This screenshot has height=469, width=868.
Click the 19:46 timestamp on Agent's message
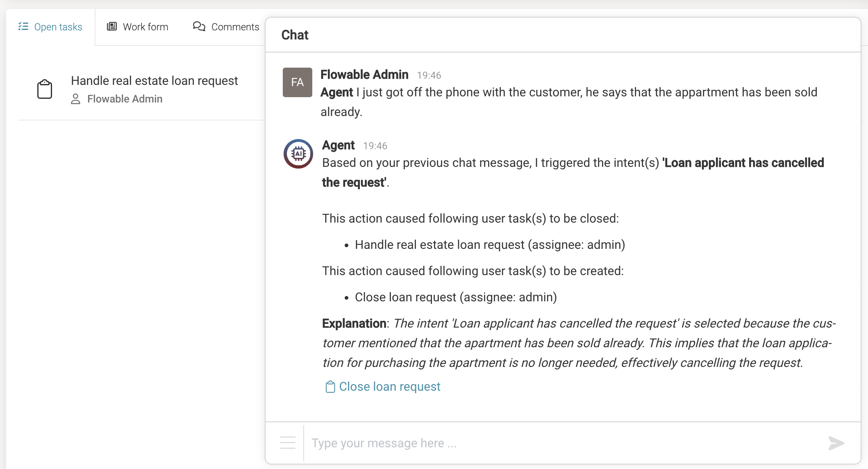click(375, 146)
